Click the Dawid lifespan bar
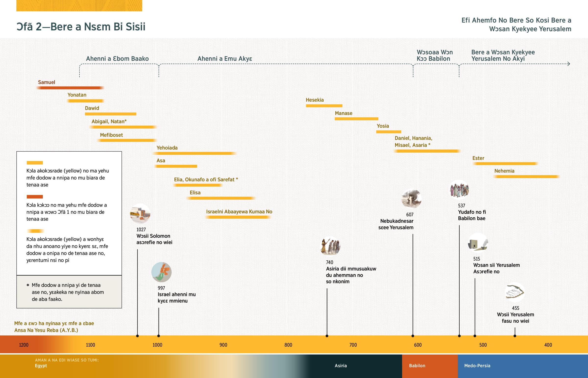Image resolution: width=588 pixels, height=378 pixels. 110,114
